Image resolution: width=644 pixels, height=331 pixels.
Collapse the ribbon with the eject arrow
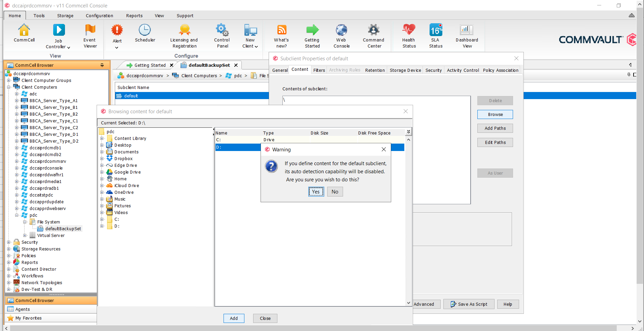(x=632, y=16)
